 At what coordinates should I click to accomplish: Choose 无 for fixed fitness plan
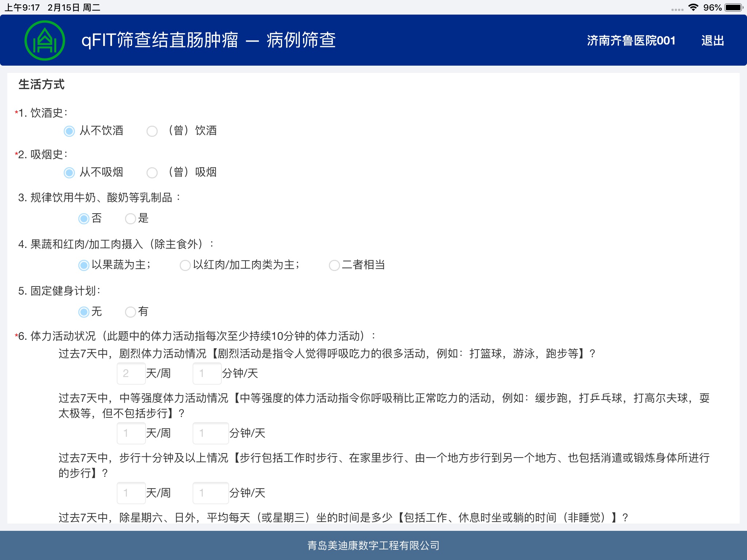coord(84,312)
